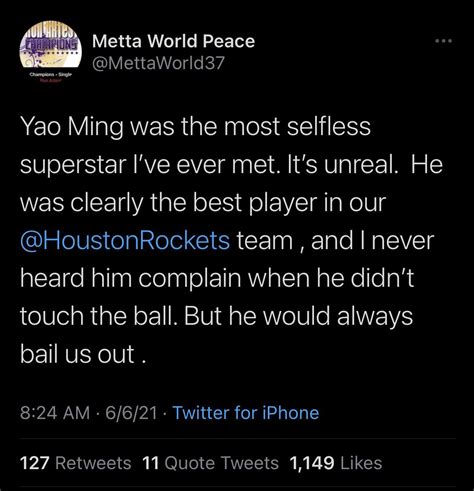Click the 8:24 AM timestamp
The height and width of the screenshot is (491, 474).
(55, 413)
